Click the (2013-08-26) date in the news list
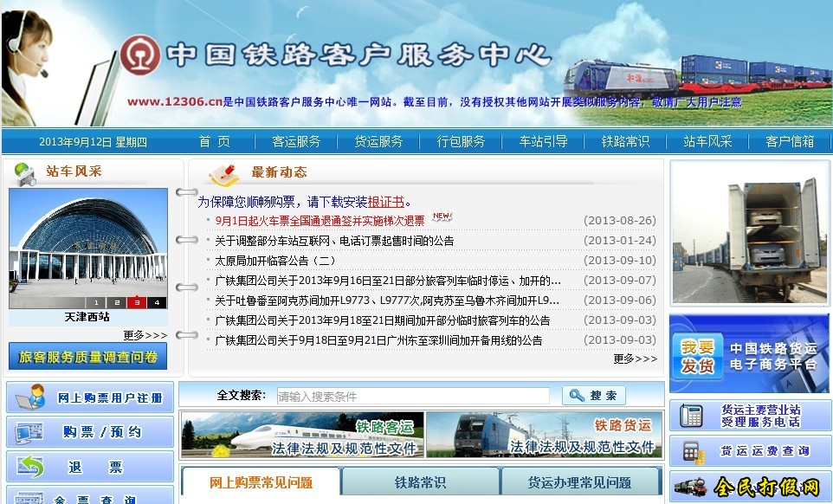Viewport: 833px width, 504px height. (x=619, y=221)
